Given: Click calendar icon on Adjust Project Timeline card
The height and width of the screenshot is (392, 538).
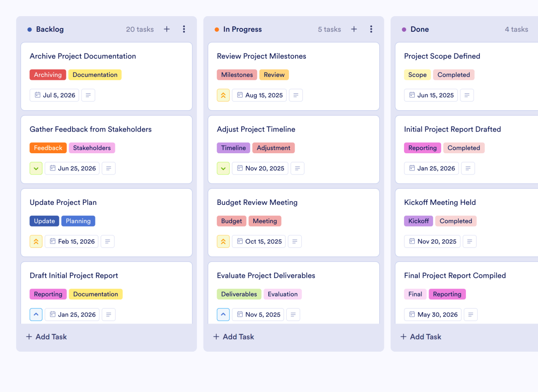Looking at the screenshot, I should (x=240, y=168).
